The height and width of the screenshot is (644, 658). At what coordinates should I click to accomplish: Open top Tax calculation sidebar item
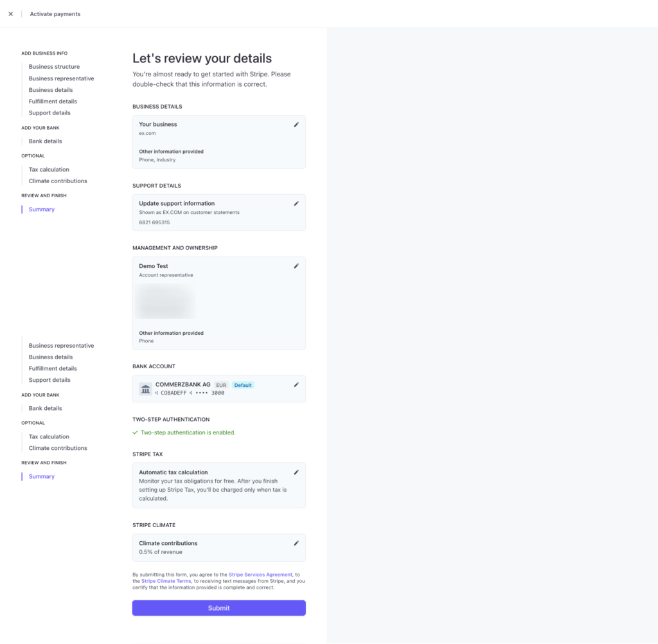coord(49,170)
